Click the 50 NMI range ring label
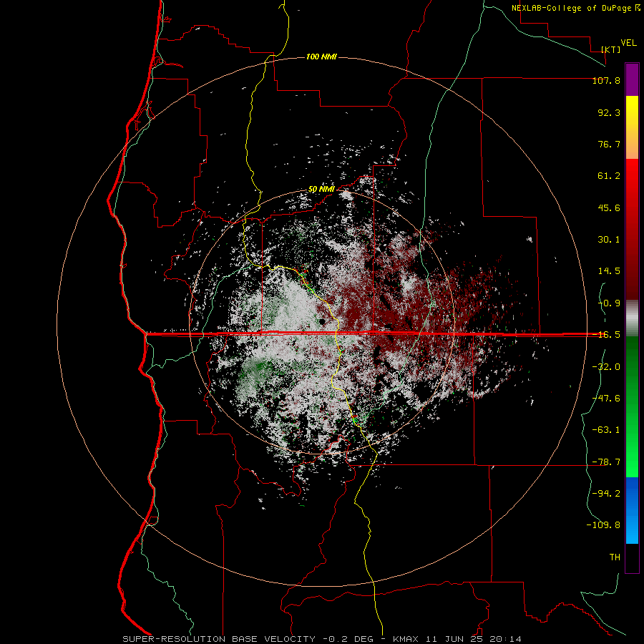Viewport: 644px width, 644px height. [321, 190]
